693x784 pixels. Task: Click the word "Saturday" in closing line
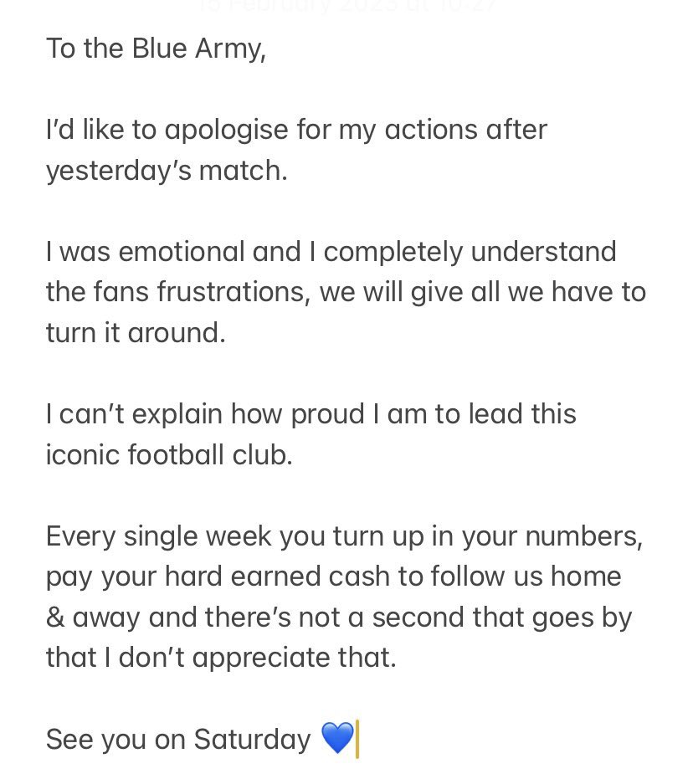[253, 740]
